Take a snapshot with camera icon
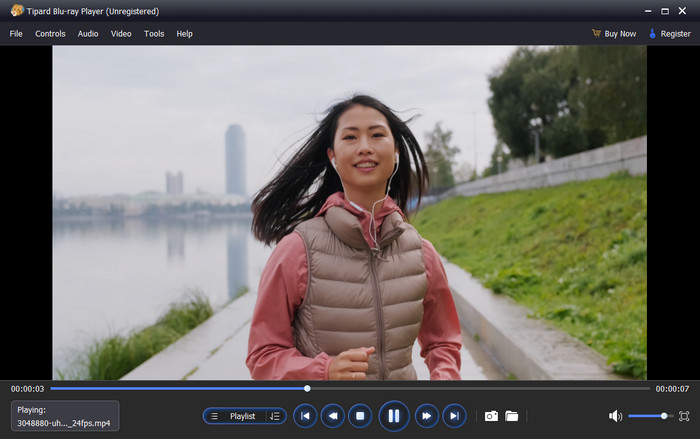Image resolution: width=700 pixels, height=439 pixels. (491, 416)
